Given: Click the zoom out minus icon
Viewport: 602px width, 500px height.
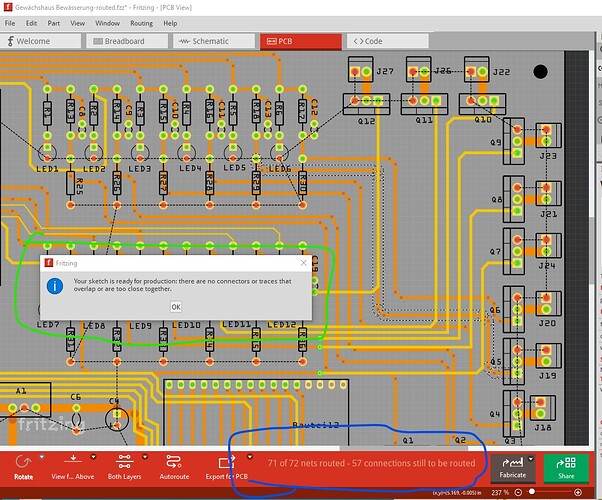Looking at the screenshot, I should click(518, 492).
